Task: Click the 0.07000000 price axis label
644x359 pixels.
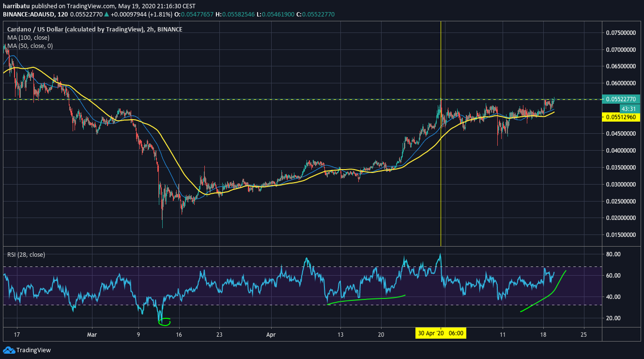Action: pyautogui.click(x=622, y=49)
